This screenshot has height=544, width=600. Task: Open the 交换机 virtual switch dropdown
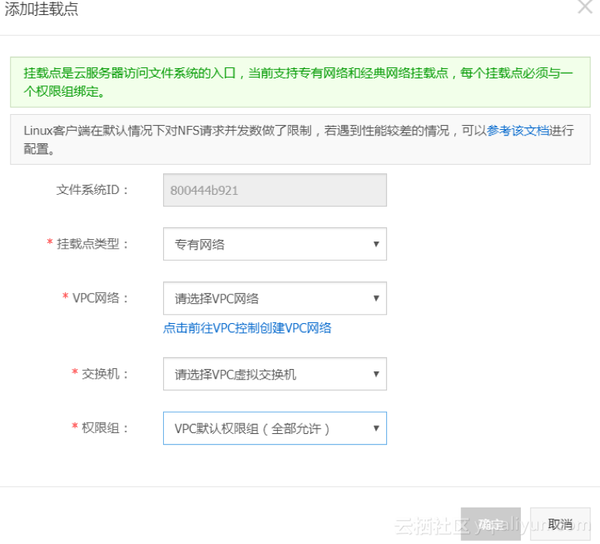275,374
